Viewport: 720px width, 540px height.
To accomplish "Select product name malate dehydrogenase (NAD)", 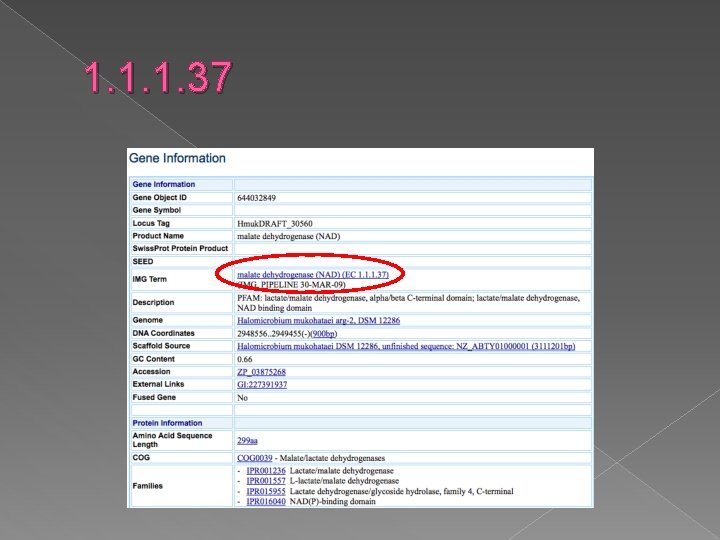I will (288, 236).
